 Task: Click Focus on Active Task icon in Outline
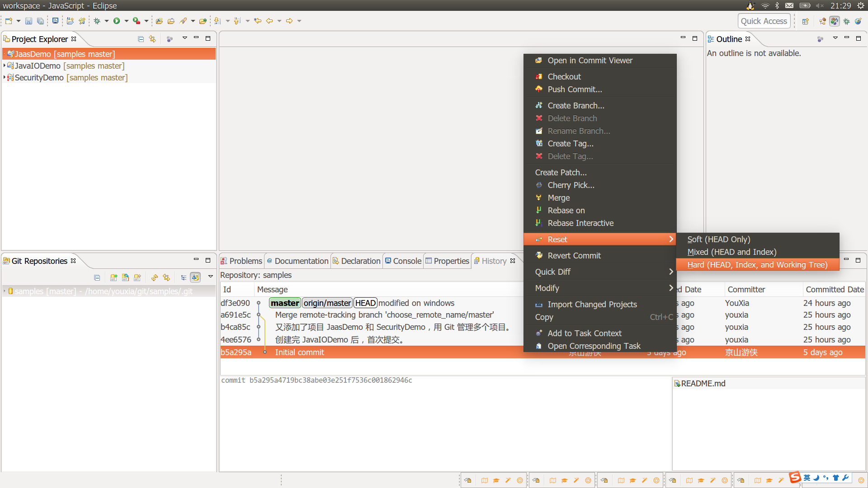click(820, 39)
